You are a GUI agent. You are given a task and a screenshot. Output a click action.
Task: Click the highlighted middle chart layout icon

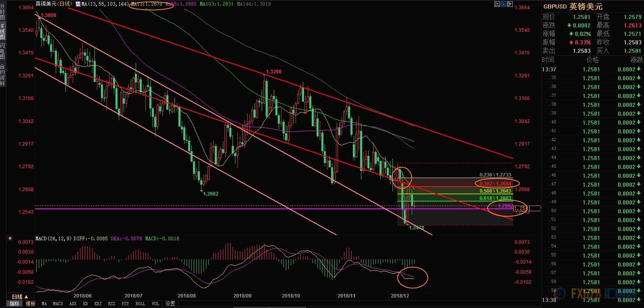click(503, 4)
